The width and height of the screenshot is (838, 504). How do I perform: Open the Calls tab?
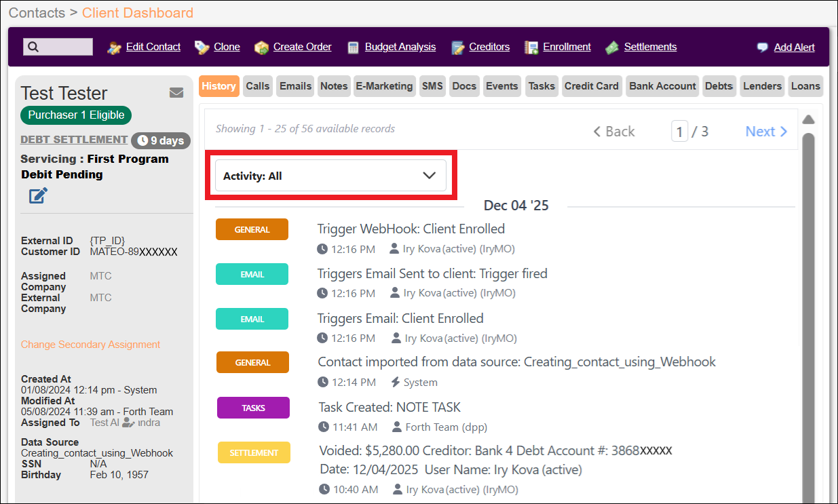[x=258, y=86]
